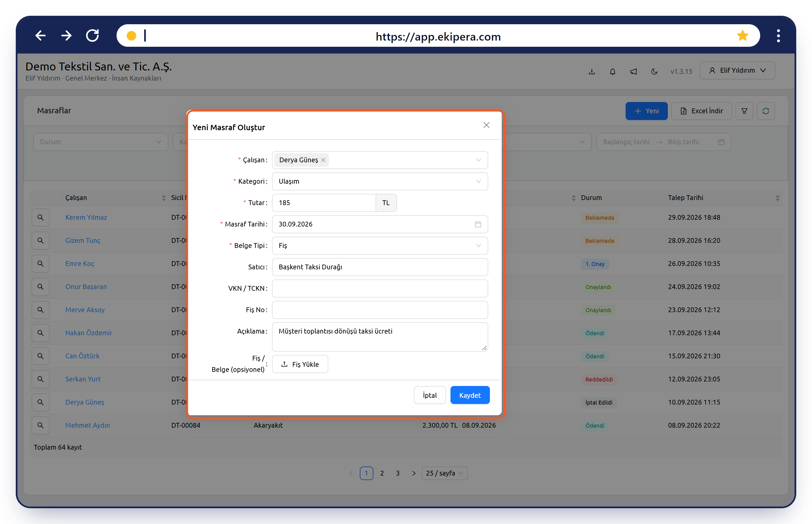Open the date range calendar icon
This screenshot has width=812, height=524.
point(721,142)
